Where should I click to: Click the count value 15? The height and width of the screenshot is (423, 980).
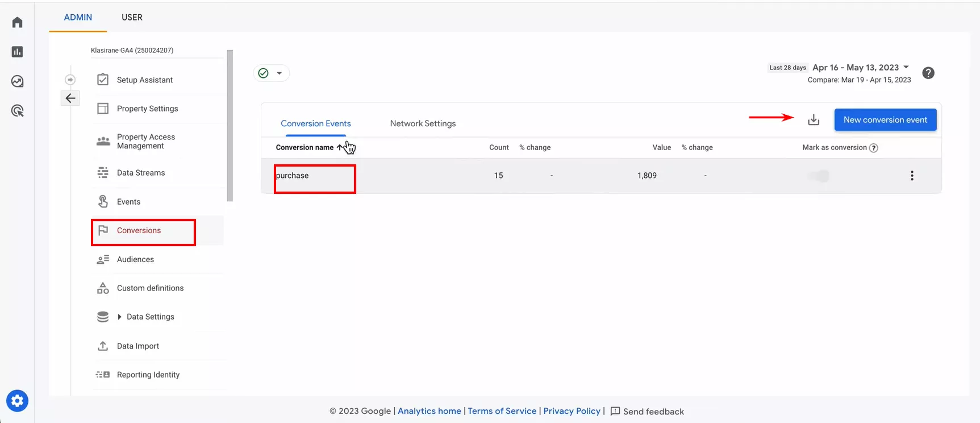[498, 176]
